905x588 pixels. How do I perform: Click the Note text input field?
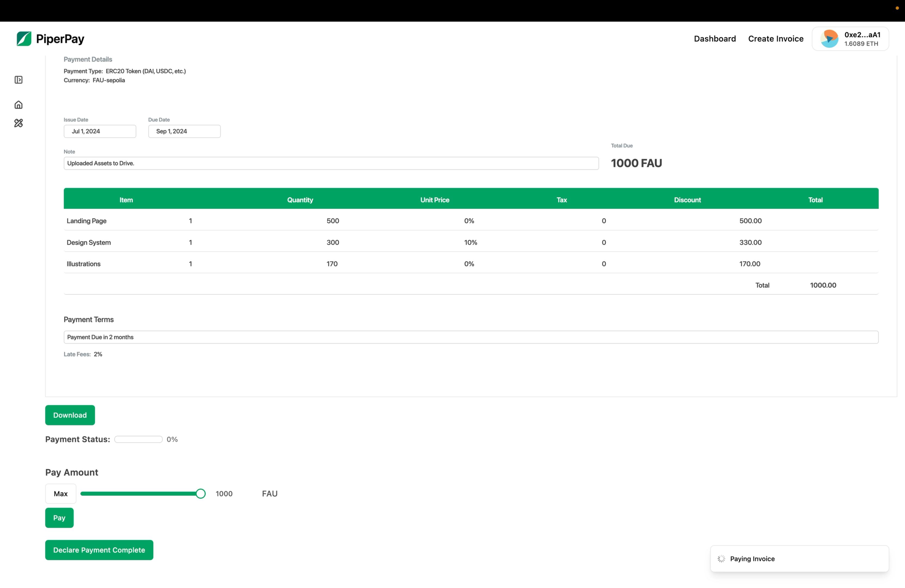tap(332, 163)
